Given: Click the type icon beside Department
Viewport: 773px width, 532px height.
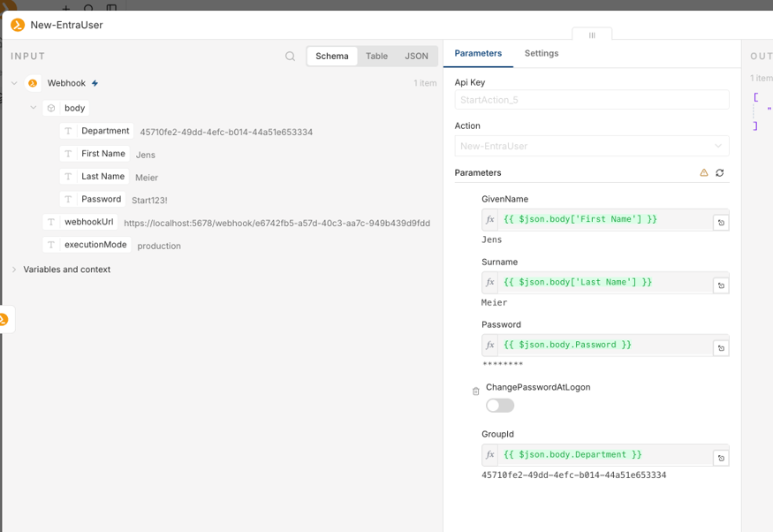Looking at the screenshot, I should pos(69,131).
